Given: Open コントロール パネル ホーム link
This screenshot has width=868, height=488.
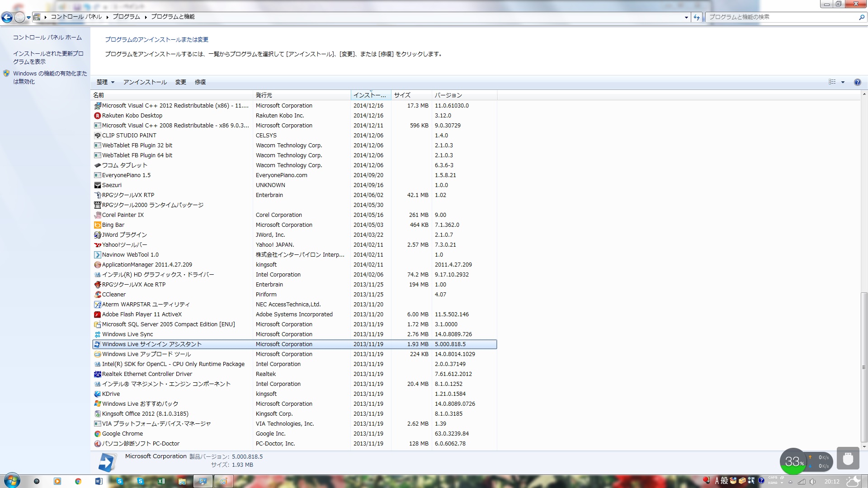Looking at the screenshot, I should pyautogui.click(x=47, y=38).
